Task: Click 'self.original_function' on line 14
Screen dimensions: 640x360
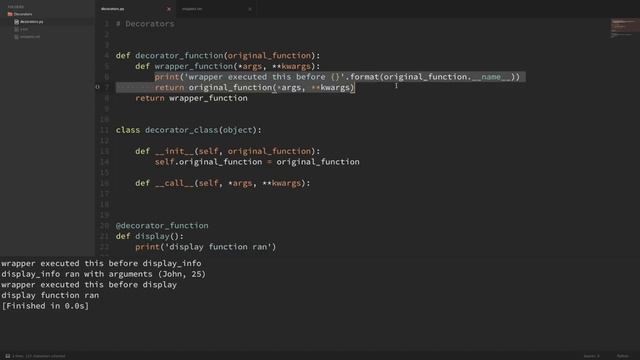Action: pos(209,162)
